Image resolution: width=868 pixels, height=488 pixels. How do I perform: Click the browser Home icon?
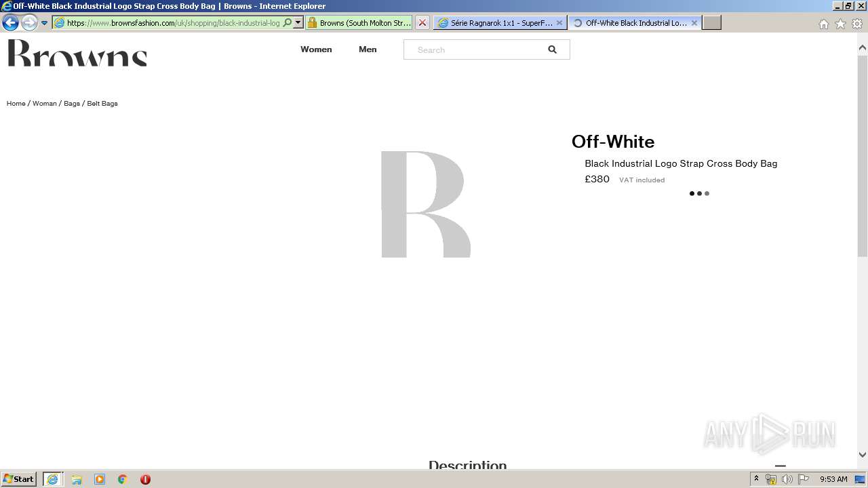824,24
